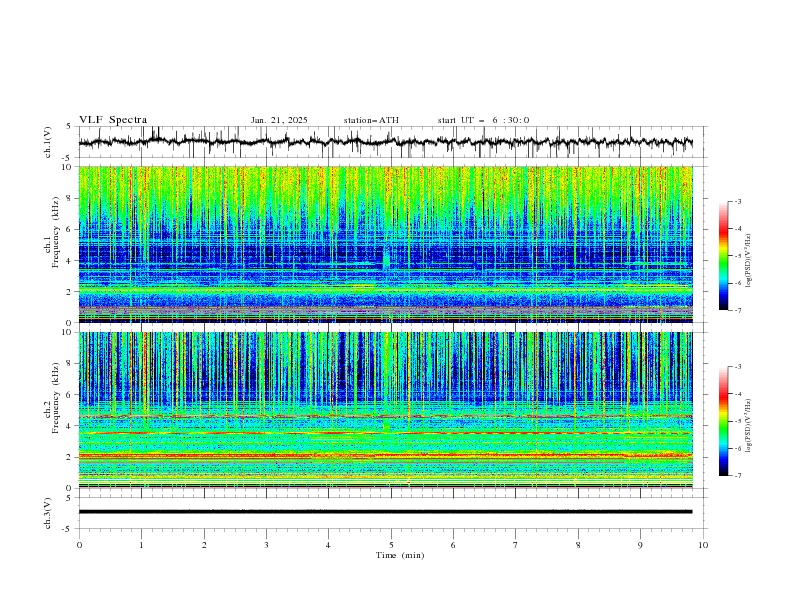Click the ch.2 color bar log(PSD) label
The width and height of the screenshot is (792, 612).
pos(749,425)
